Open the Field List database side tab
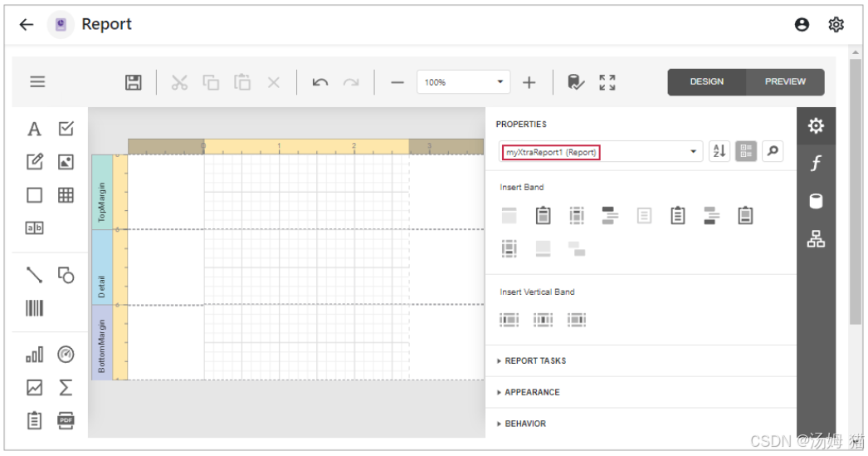Image resolution: width=868 pixels, height=456 pixels. 816,201
